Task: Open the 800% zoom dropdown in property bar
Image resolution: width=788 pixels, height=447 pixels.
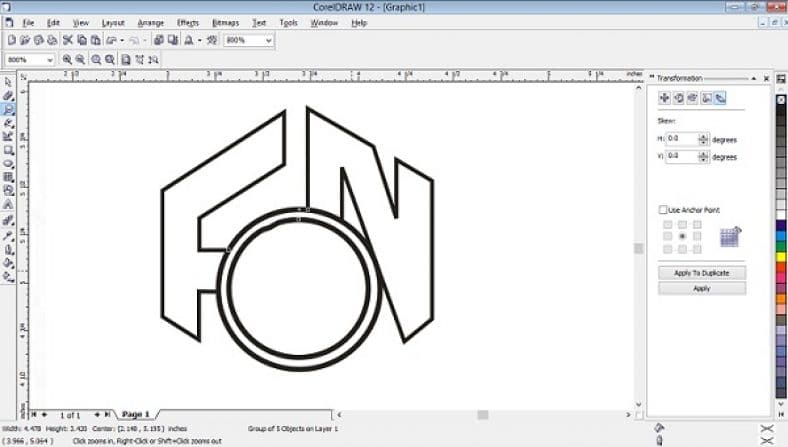Action: coord(49,60)
